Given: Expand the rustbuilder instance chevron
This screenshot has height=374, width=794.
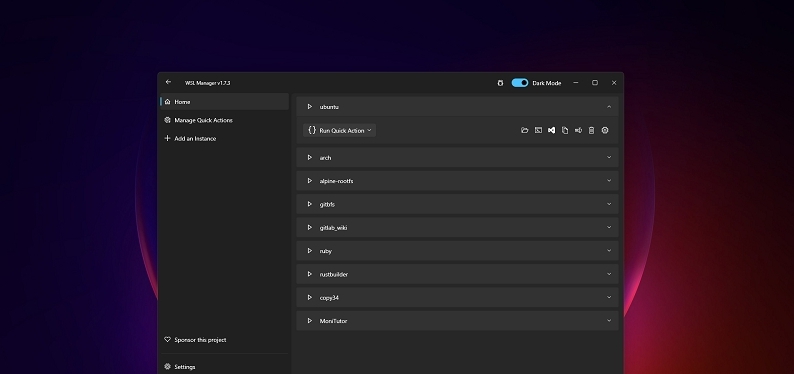Looking at the screenshot, I should [x=609, y=274].
